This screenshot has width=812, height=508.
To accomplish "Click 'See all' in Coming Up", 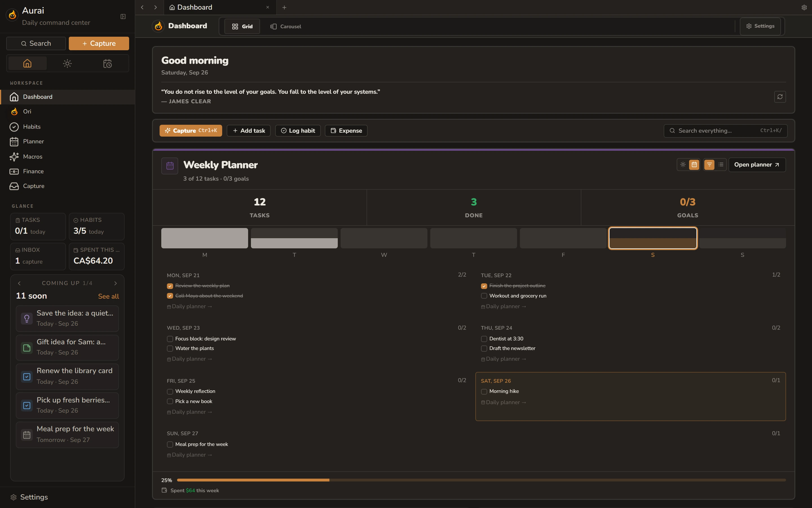I will pos(108,296).
